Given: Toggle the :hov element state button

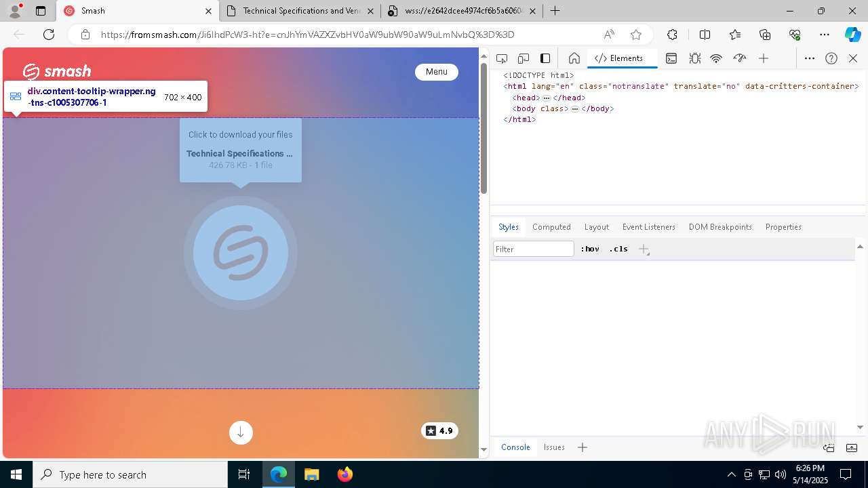Looking at the screenshot, I should pos(590,249).
